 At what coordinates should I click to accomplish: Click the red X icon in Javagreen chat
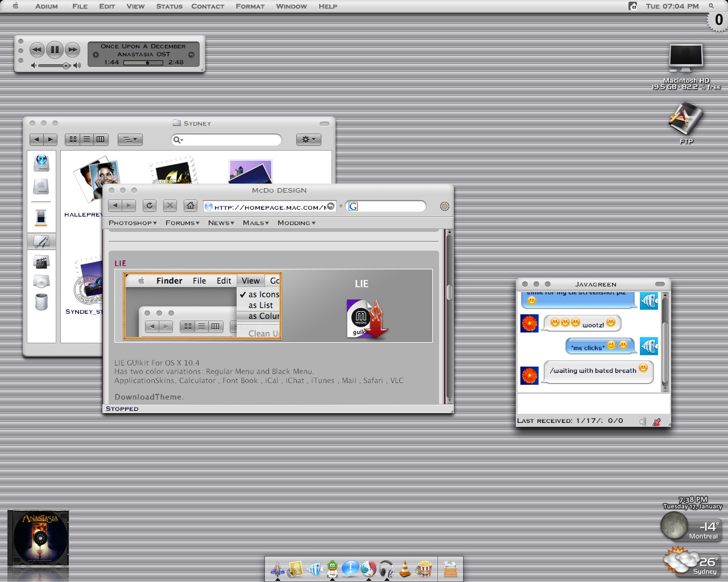[657, 421]
